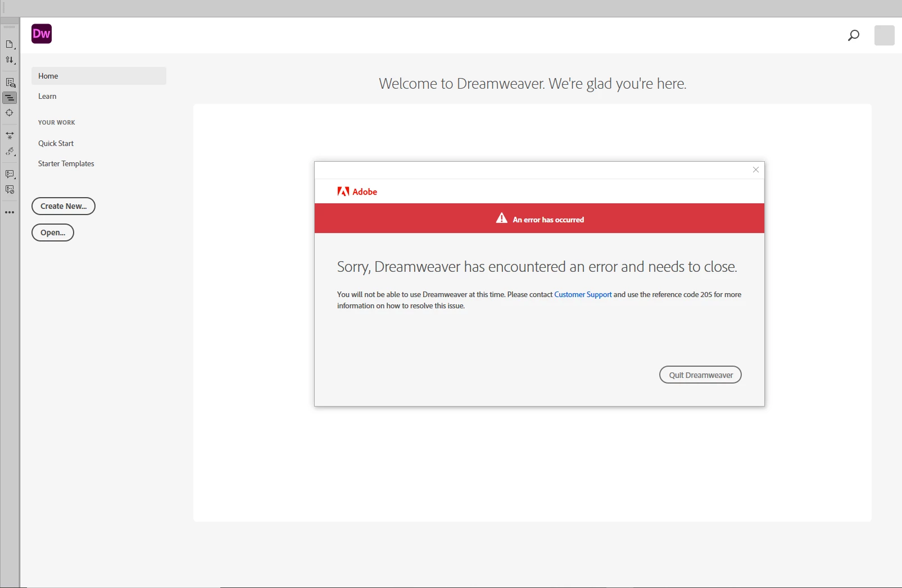Click Adobe logo in error dialog

coord(357,192)
